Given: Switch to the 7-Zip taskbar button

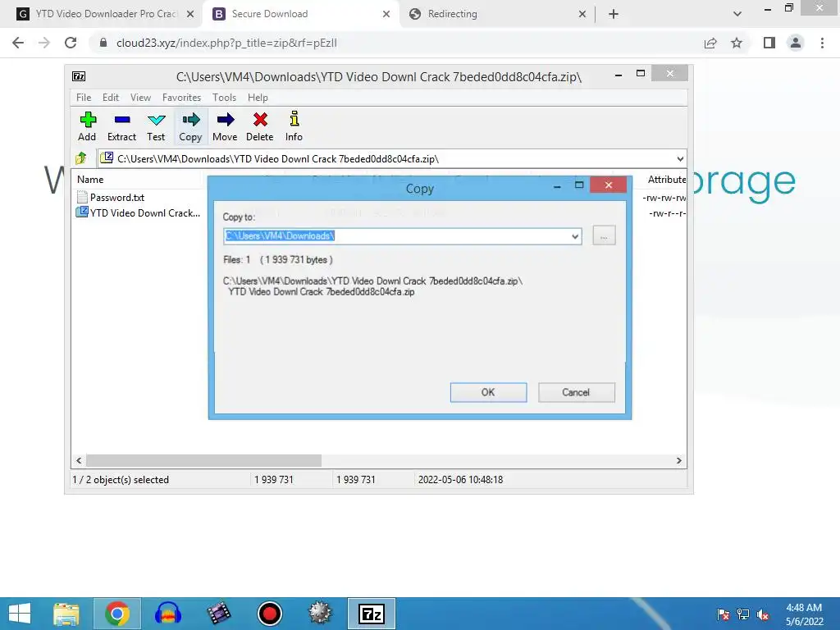Looking at the screenshot, I should click(x=372, y=614).
